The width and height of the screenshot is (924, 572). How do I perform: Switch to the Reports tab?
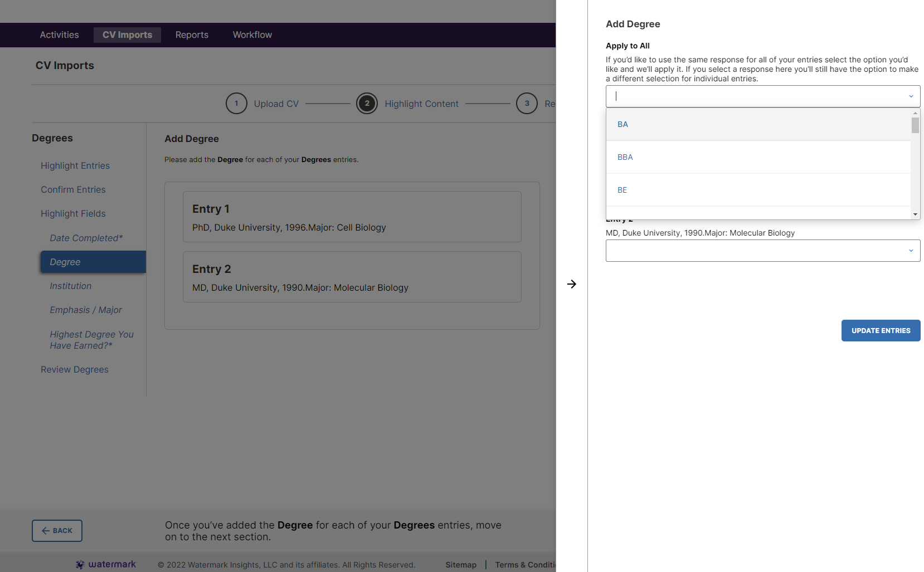(191, 35)
